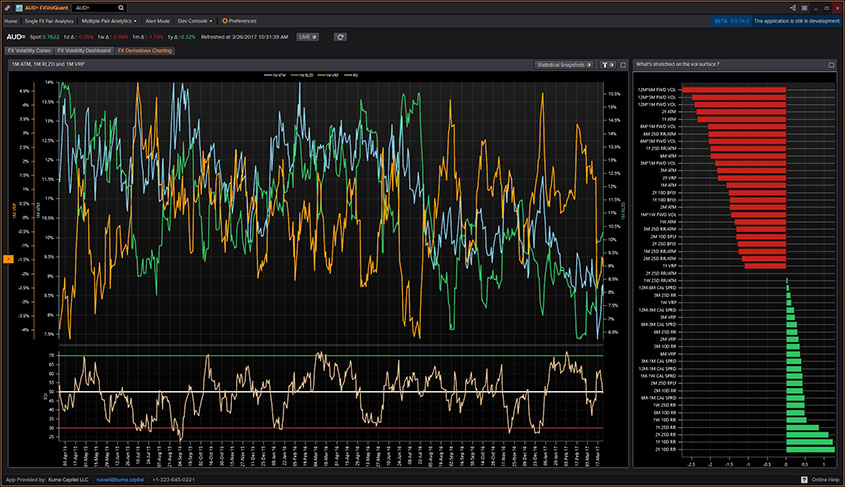Click the orange Preferences gear icon
This screenshot has height=487, width=845.
(225, 20)
